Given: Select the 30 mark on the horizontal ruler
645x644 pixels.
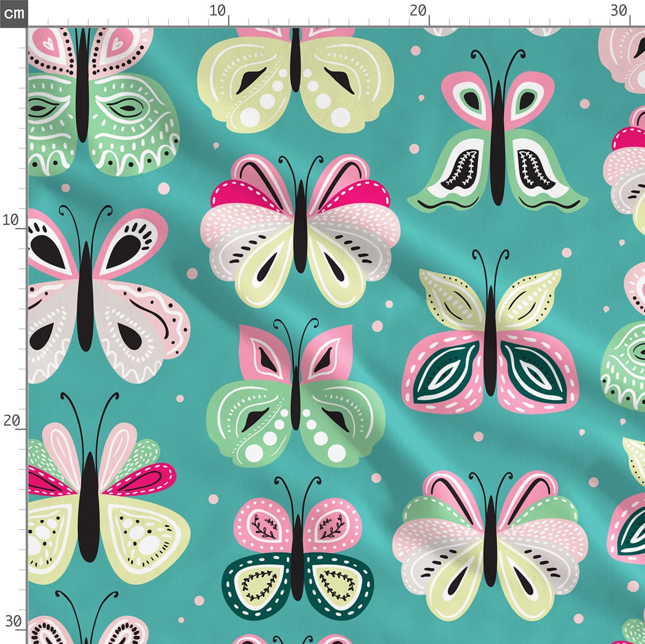Looking at the screenshot, I should pyautogui.click(x=619, y=10).
